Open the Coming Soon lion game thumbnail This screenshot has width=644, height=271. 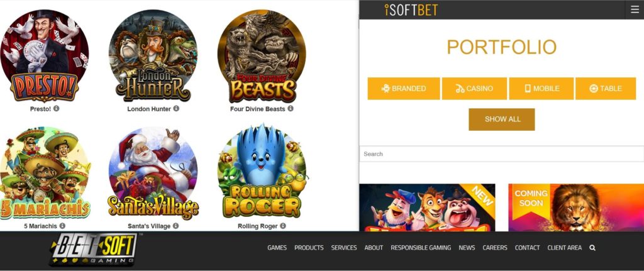point(576,207)
